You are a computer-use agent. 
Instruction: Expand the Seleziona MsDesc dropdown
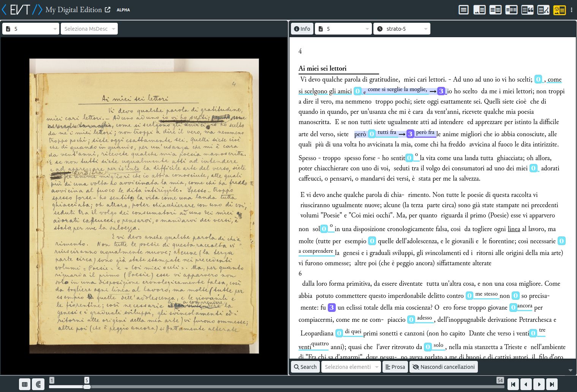click(x=89, y=29)
